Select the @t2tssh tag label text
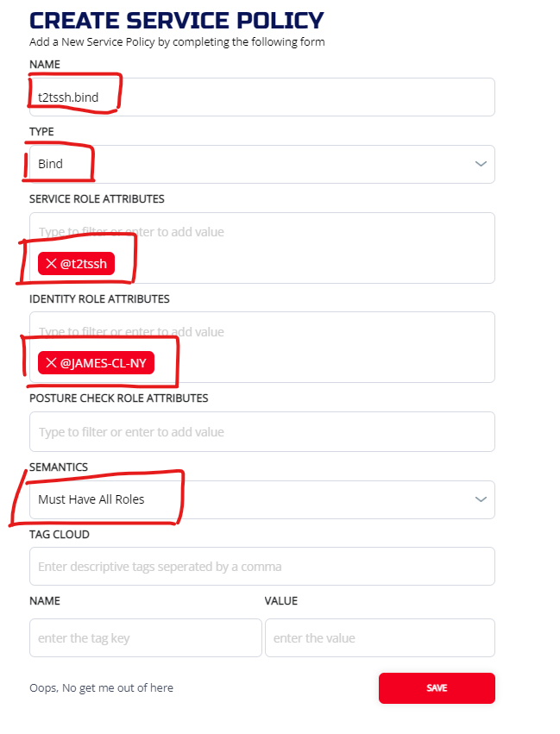 point(84,264)
